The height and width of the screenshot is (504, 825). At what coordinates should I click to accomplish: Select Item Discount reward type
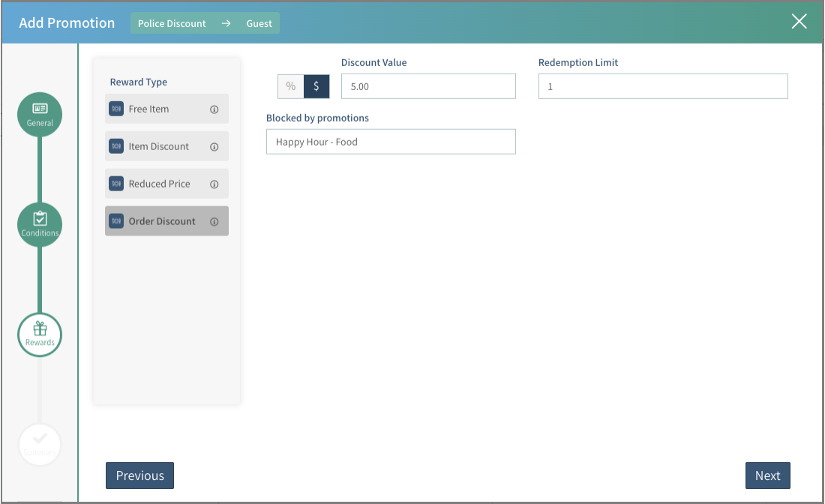(158, 146)
